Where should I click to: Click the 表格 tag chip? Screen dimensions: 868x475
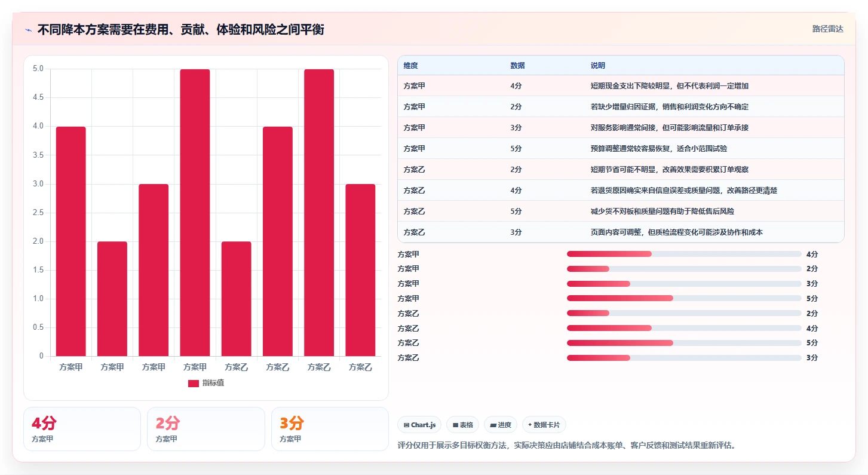pos(463,425)
